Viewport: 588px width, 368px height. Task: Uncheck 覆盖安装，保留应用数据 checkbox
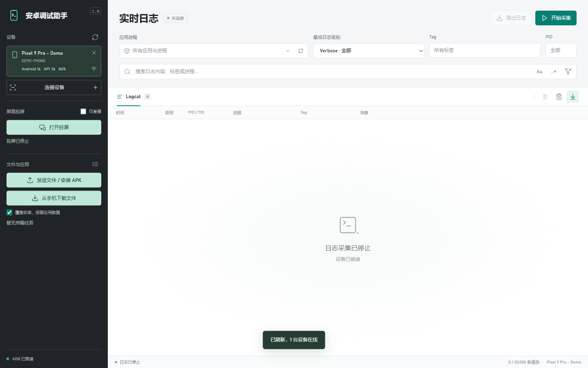pyautogui.click(x=9, y=212)
